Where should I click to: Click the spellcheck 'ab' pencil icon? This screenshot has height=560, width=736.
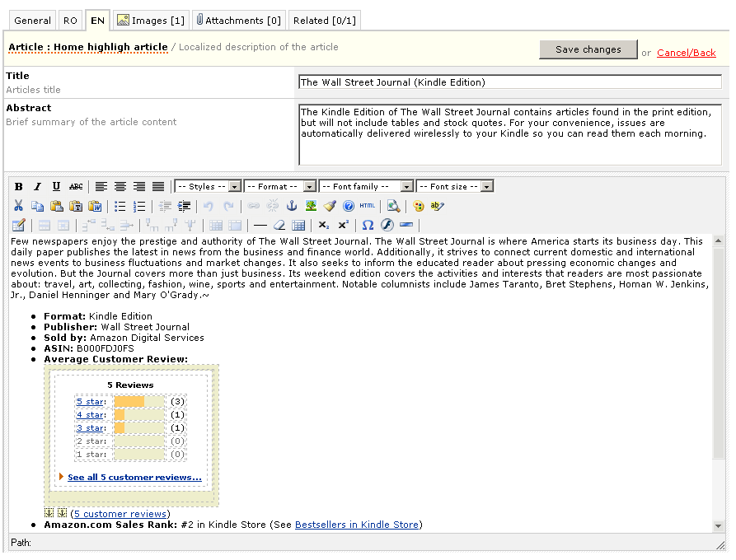[437, 205]
